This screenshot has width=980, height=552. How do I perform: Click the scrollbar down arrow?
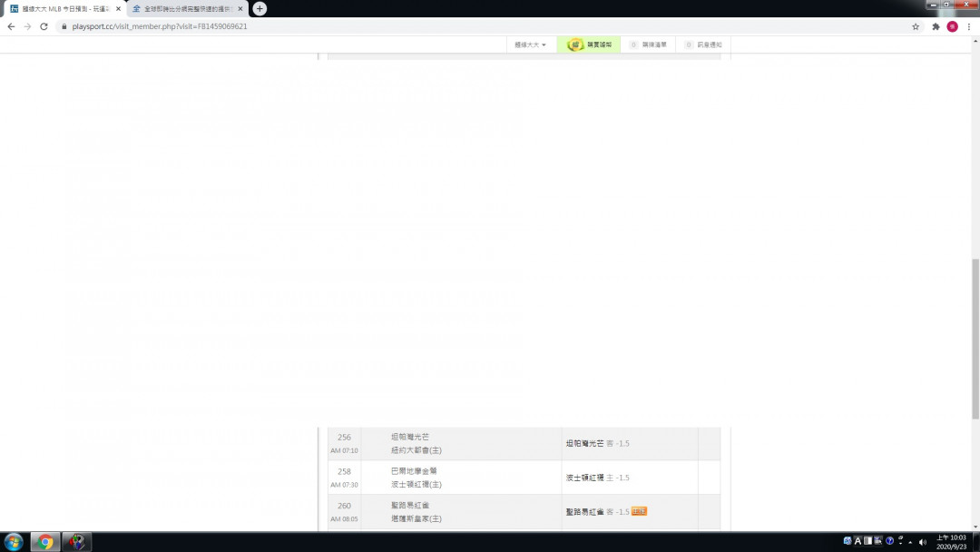point(975,527)
